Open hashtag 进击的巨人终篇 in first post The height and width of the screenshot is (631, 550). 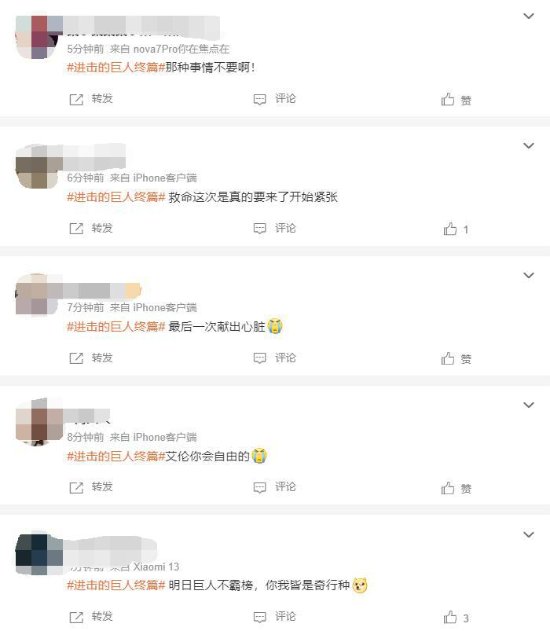pos(116,67)
